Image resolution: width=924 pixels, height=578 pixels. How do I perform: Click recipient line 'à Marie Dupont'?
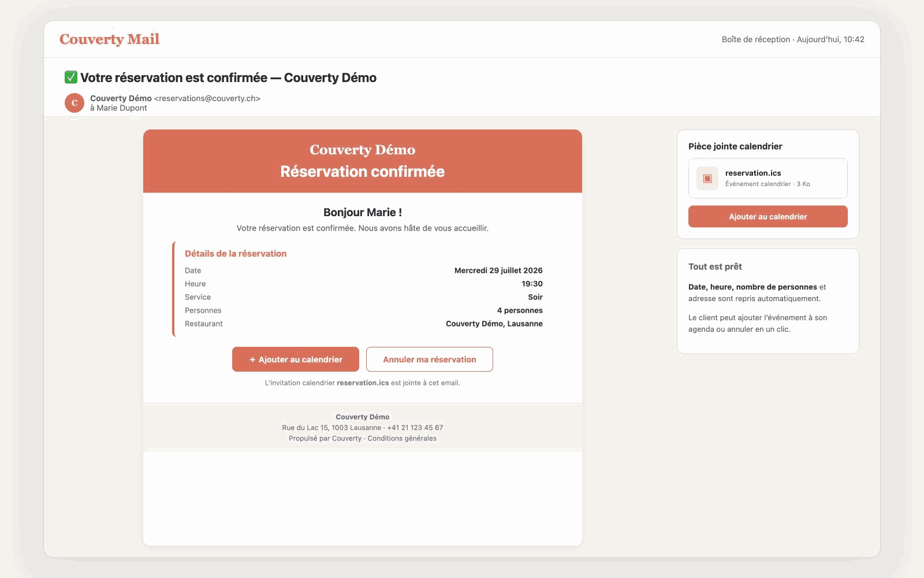pyautogui.click(x=118, y=108)
